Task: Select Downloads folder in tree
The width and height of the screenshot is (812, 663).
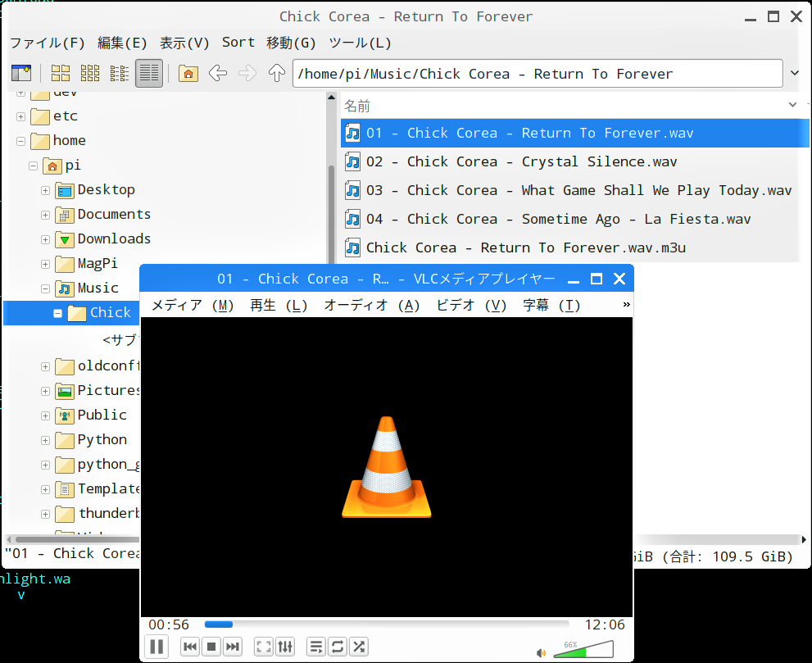Action: pos(103,238)
